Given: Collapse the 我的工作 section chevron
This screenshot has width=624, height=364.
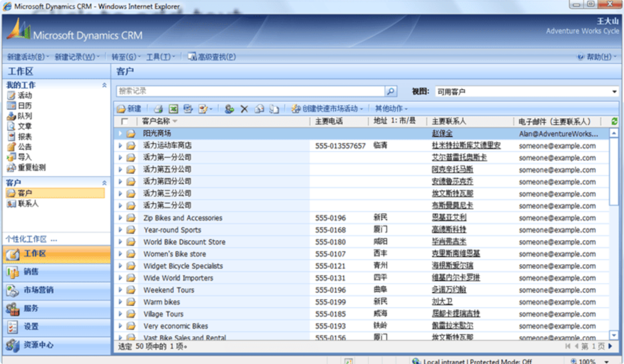Looking at the screenshot, I should click(104, 85).
